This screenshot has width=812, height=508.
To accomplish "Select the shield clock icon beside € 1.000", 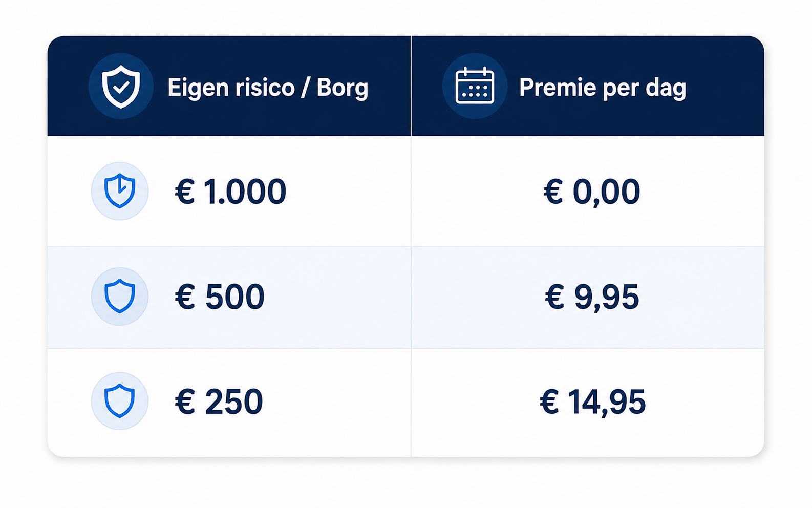I will 120,191.
